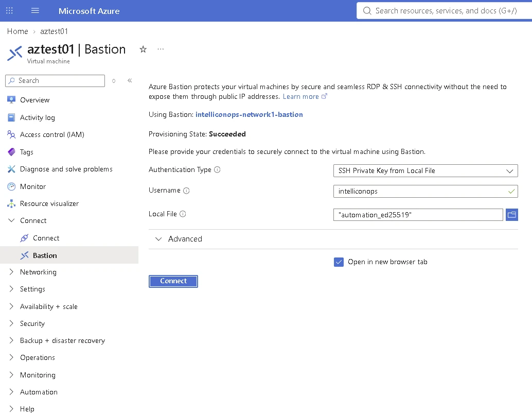This screenshot has height=413, width=532.
Task: Go to Home breadcrumb
Action: pyautogui.click(x=17, y=31)
